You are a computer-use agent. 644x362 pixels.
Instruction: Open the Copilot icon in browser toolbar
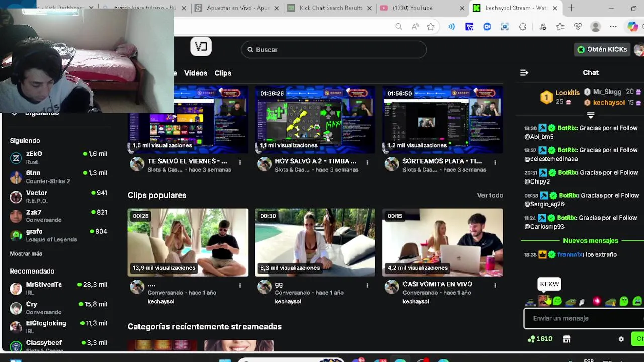633,27
